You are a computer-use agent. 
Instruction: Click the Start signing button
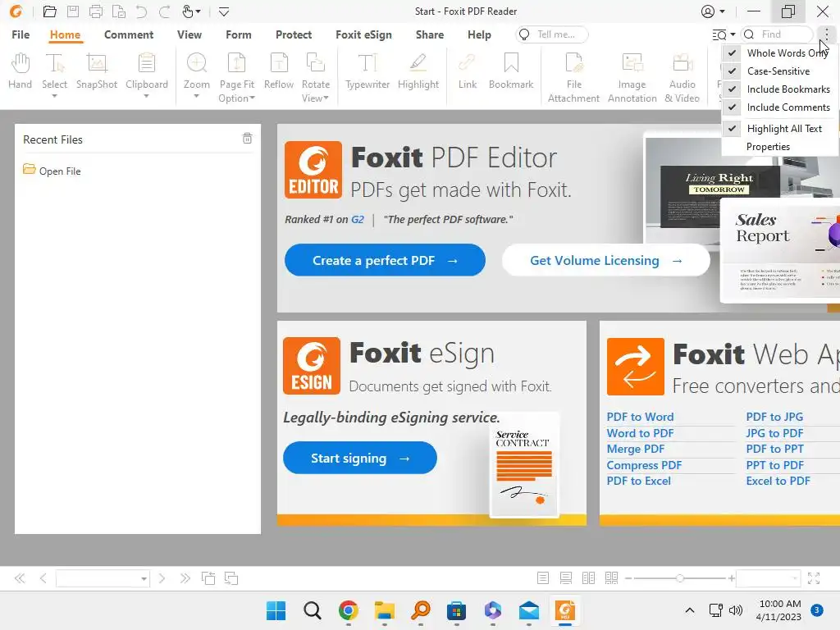click(x=360, y=458)
